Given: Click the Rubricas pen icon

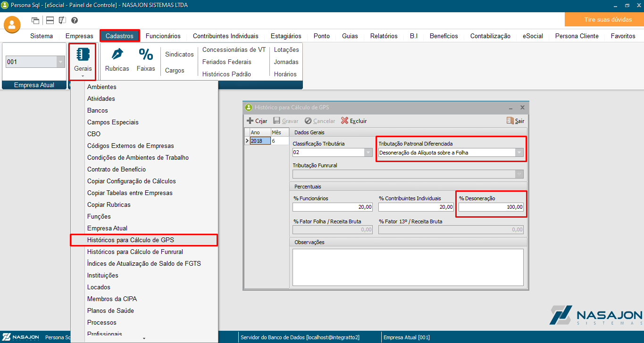Looking at the screenshot, I should point(117,55).
